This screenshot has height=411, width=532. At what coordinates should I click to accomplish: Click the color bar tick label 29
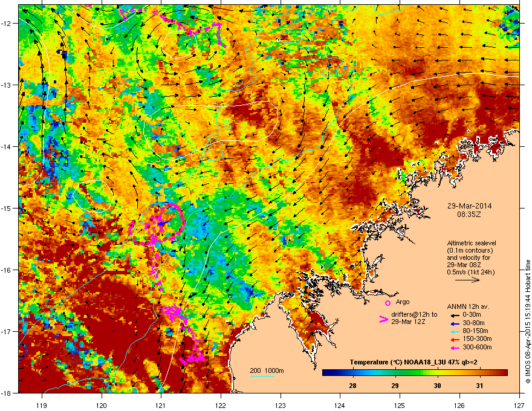tap(395, 386)
